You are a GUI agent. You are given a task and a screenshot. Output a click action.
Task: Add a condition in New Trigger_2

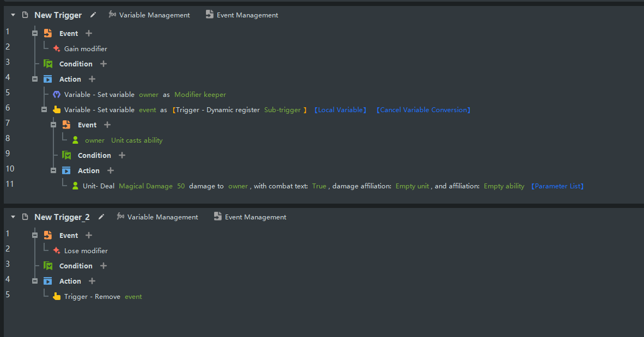104,266
